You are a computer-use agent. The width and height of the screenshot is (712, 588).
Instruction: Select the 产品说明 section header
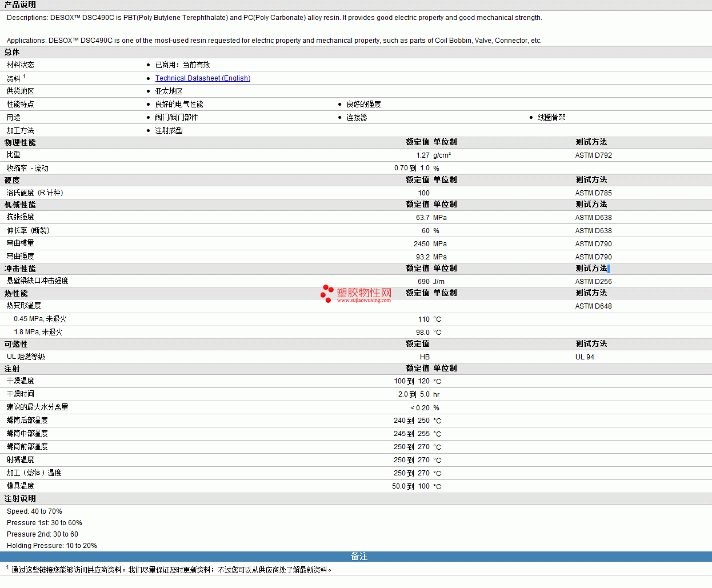click(20, 5)
